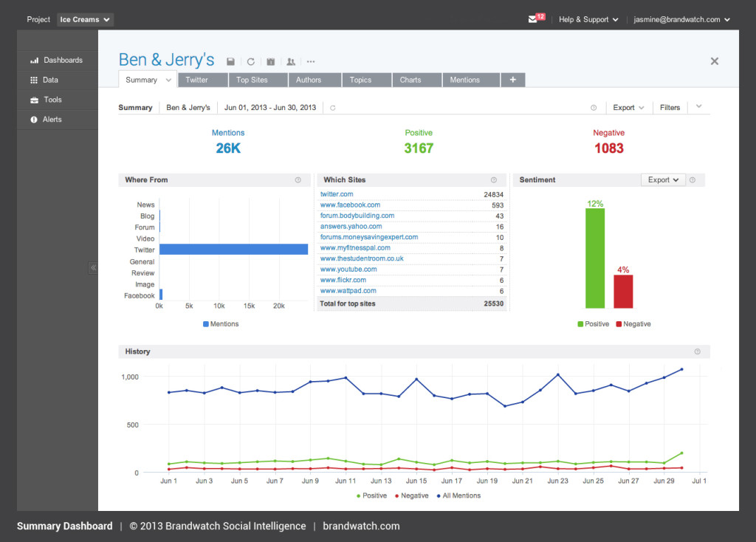Click the help icon on the Where From panel
The height and width of the screenshot is (542, 756).
(298, 180)
